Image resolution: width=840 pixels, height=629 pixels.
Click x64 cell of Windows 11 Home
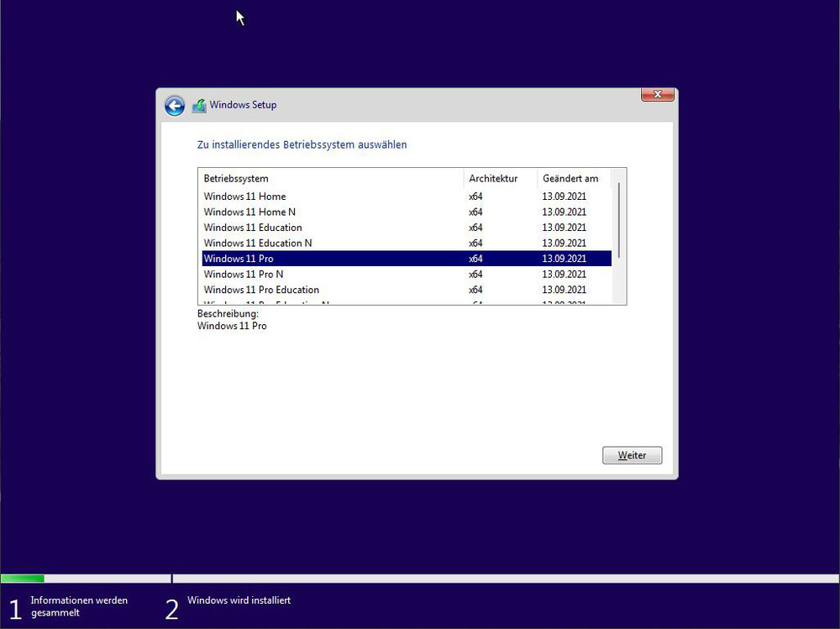pos(475,197)
